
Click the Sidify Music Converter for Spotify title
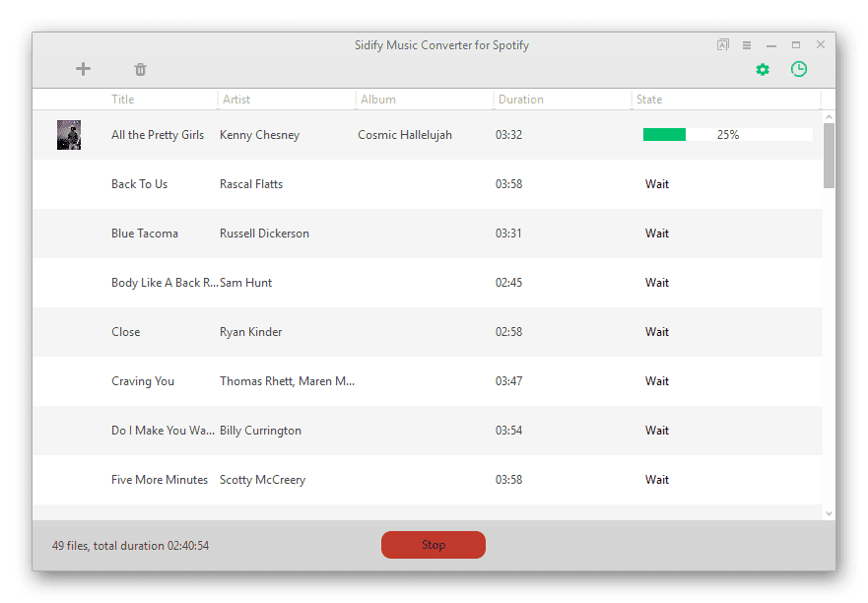pyautogui.click(x=441, y=45)
